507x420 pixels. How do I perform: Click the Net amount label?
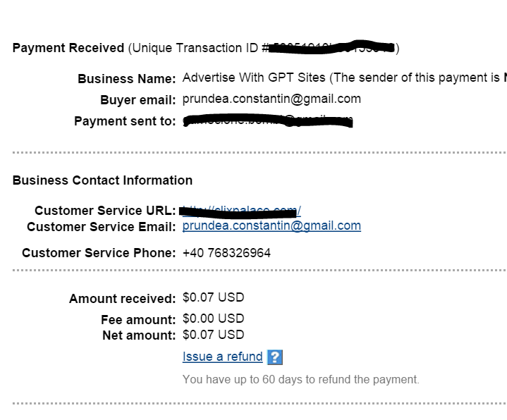139,335
